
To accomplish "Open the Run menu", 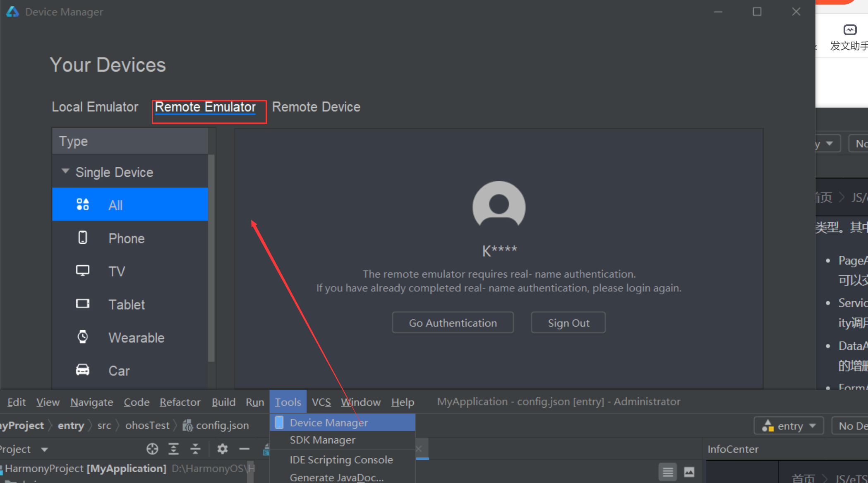I will tap(255, 402).
